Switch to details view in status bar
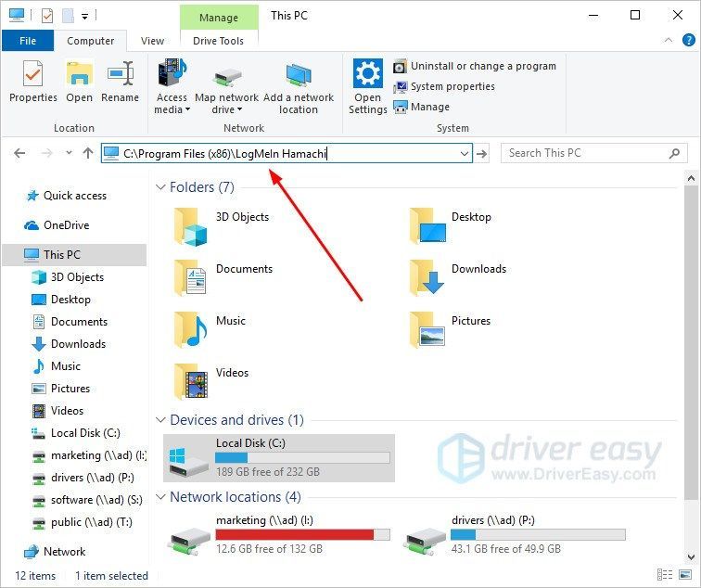 (665, 575)
